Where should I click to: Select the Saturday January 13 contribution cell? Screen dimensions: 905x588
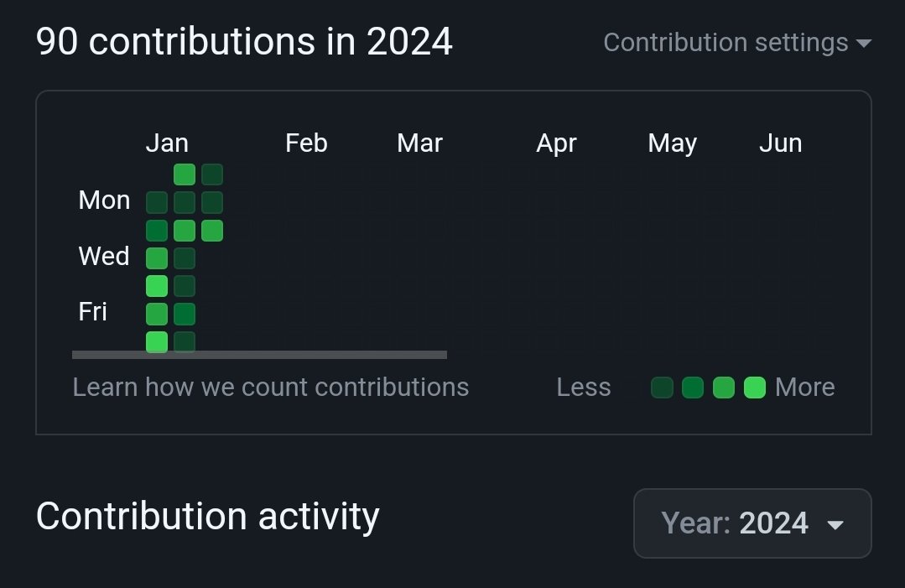click(185, 341)
